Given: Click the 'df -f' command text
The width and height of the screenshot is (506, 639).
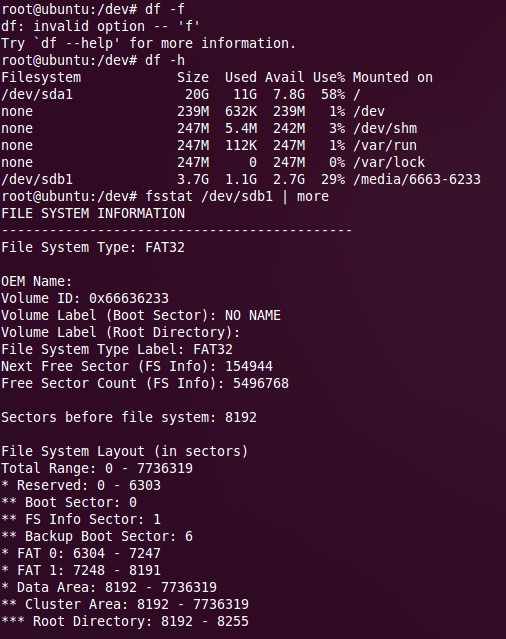Looking at the screenshot, I should coord(165,9).
